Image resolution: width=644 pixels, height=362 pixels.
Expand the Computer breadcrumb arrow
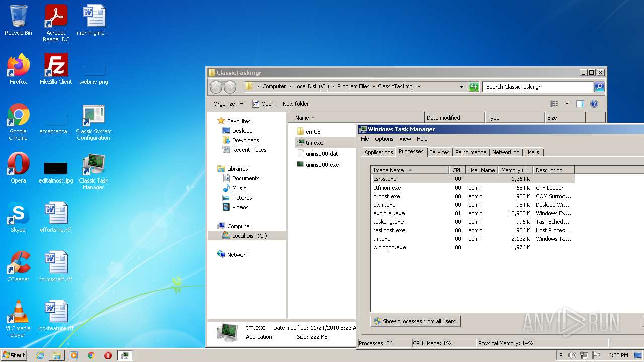click(x=290, y=87)
